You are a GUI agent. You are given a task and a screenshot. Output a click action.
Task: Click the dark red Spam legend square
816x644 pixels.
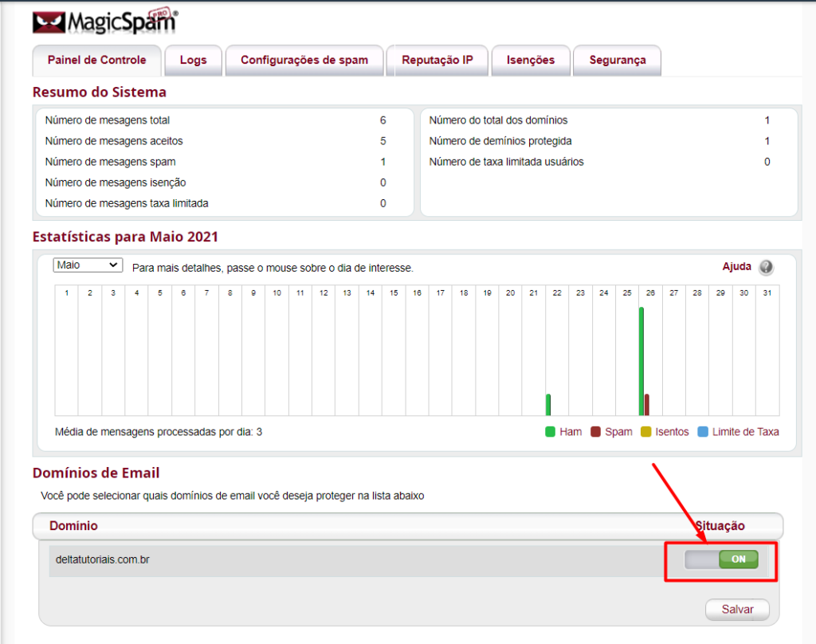(x=595, y=432)
